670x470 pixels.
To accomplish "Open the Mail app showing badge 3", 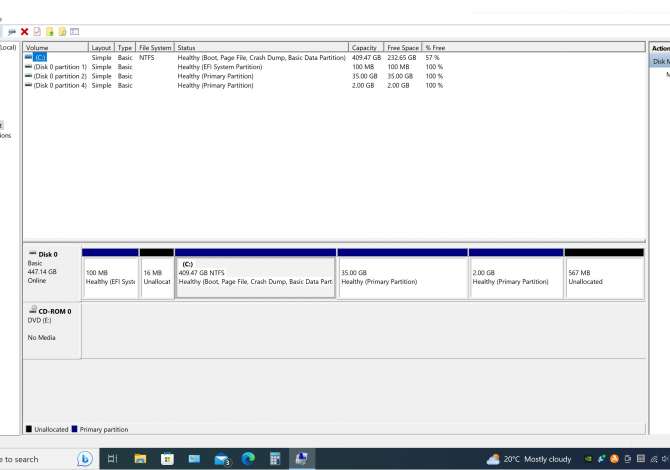I will [x=222, y=459].
